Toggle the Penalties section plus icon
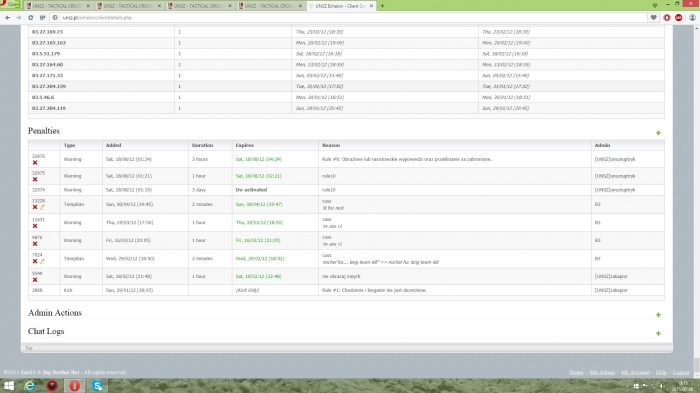The height and width of the screenshot is (393, 700). point(658,133)
